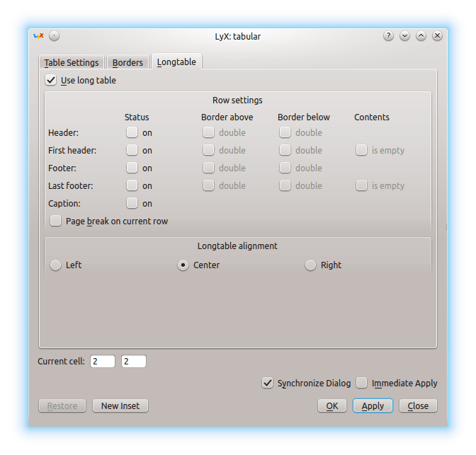Click the round pin button beside LyX logo

point(54,36)
